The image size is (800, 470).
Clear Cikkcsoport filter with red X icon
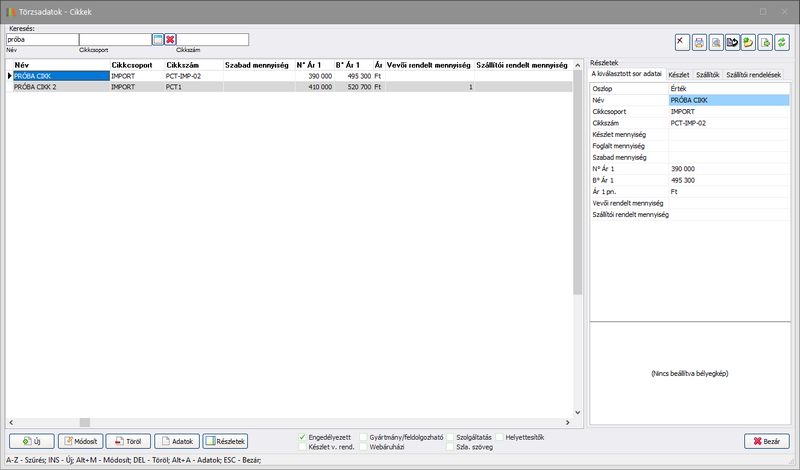(x=170, y=39)
